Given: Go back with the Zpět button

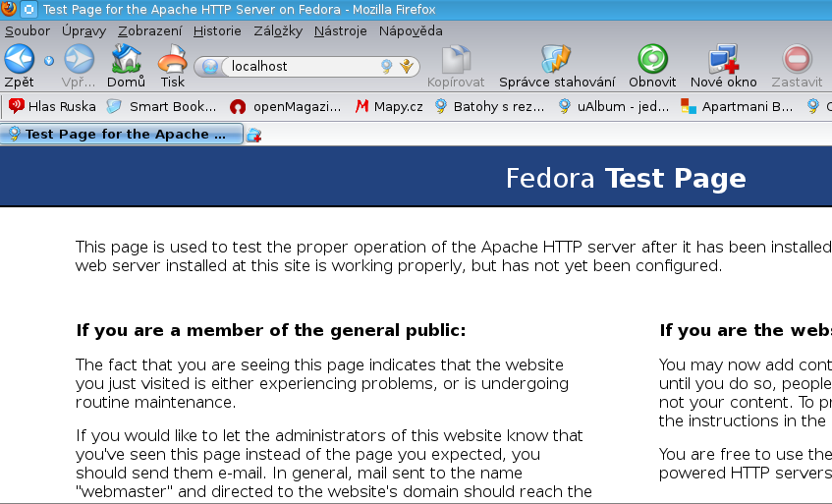Looking at the screenshot, I should [19, 67].
